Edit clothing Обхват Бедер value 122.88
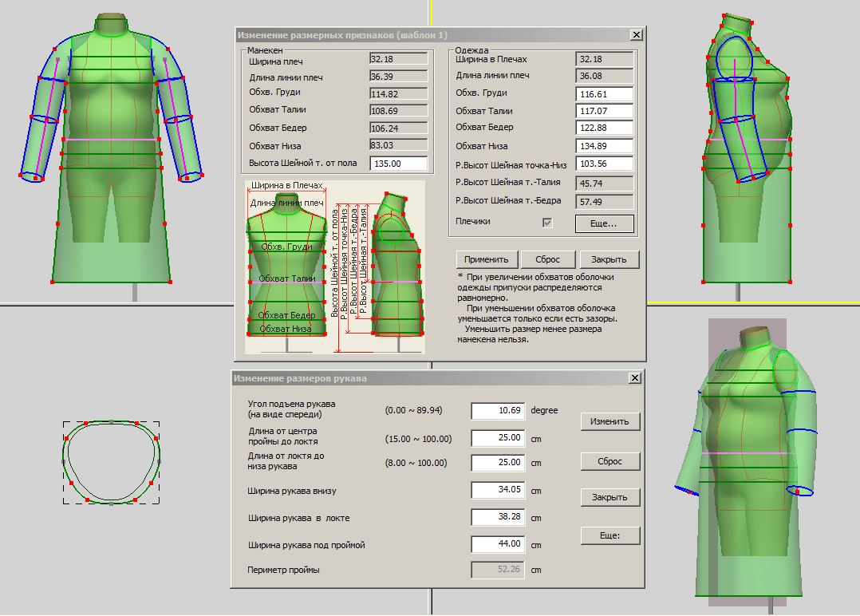Screen dimensions: 860x616 (605, 128)
